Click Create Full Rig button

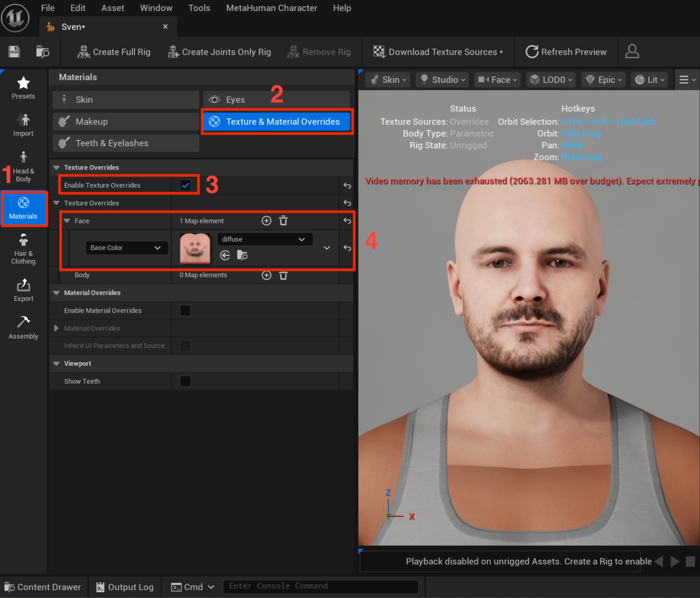pos(114,52)
